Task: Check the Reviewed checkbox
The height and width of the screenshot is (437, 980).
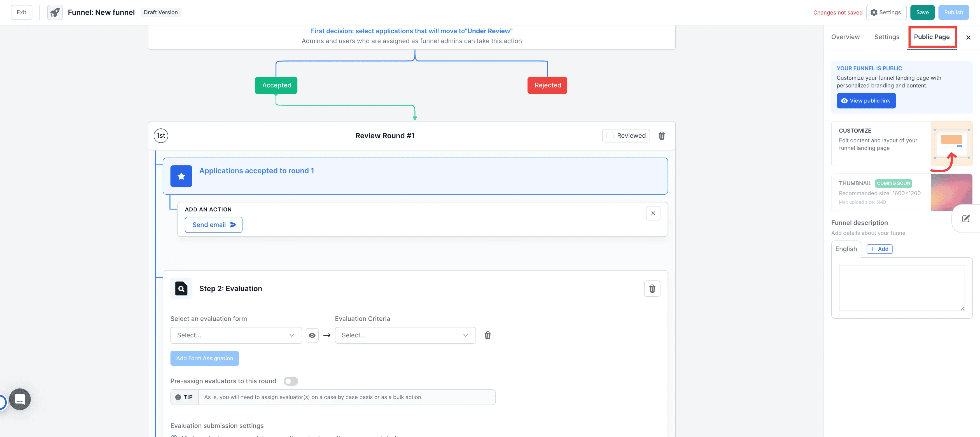Action: (x=610, y=136)
